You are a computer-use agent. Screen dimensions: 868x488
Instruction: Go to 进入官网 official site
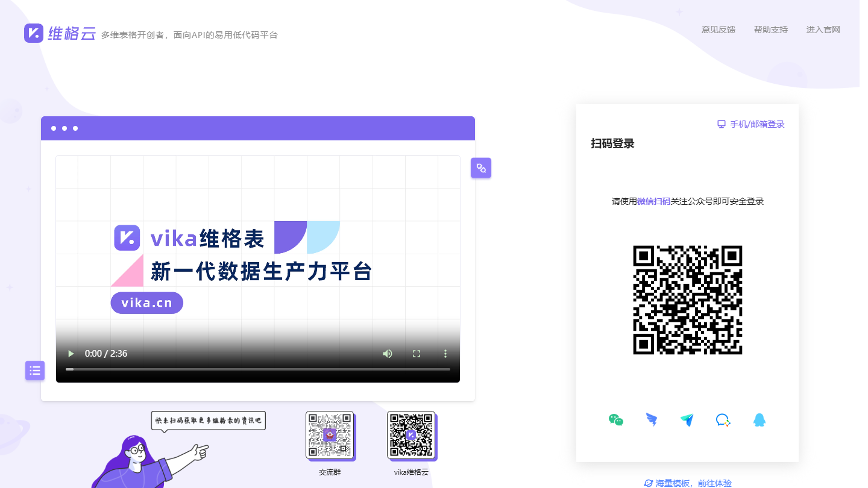[x=823, y=30]
